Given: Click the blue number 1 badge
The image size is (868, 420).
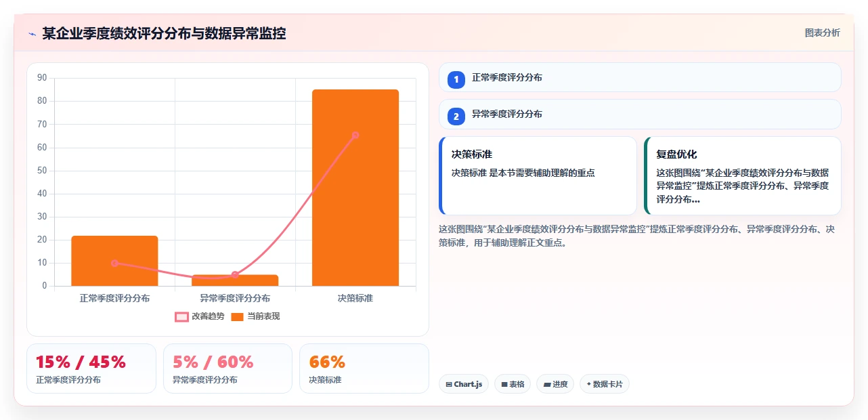Looking at the screenshot, I should [x=456, y=79].
